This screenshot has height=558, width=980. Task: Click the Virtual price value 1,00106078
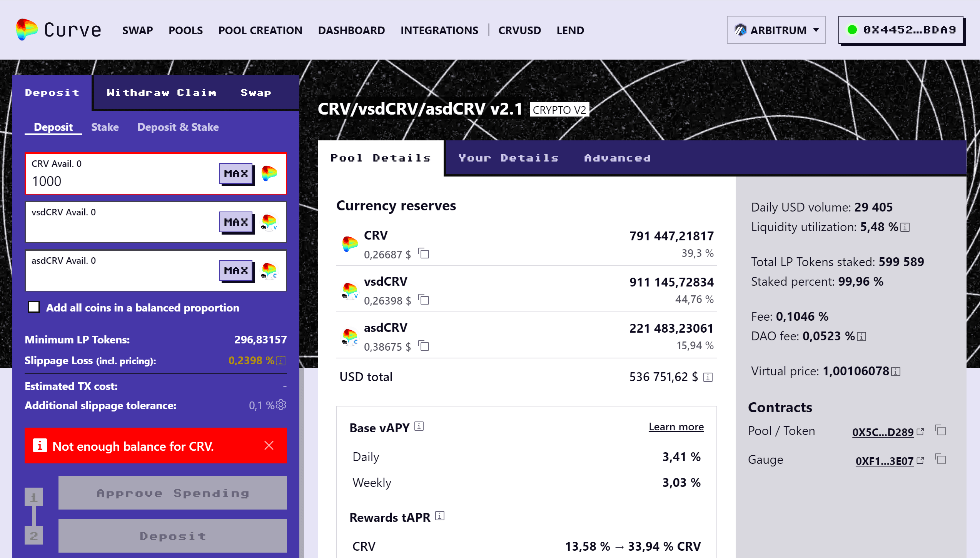[856, 371]
